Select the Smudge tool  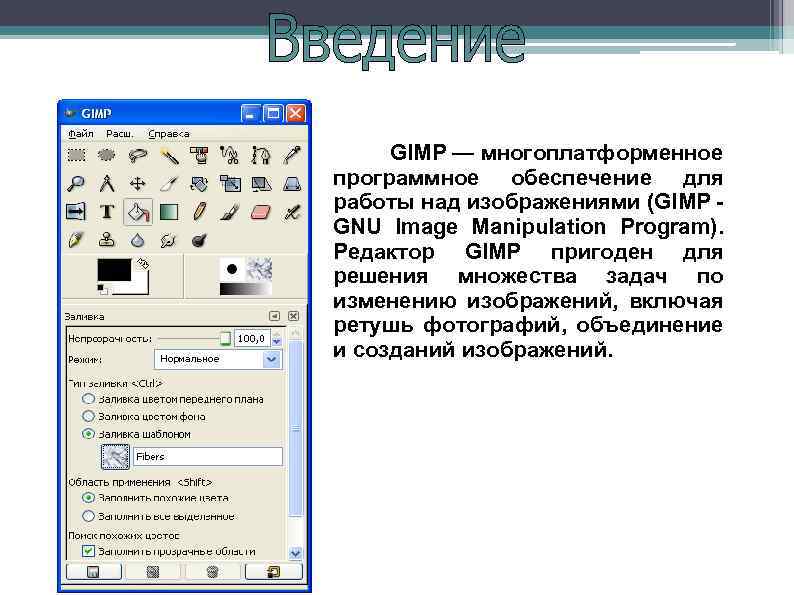pyautogui.click(x=169, y=240)
